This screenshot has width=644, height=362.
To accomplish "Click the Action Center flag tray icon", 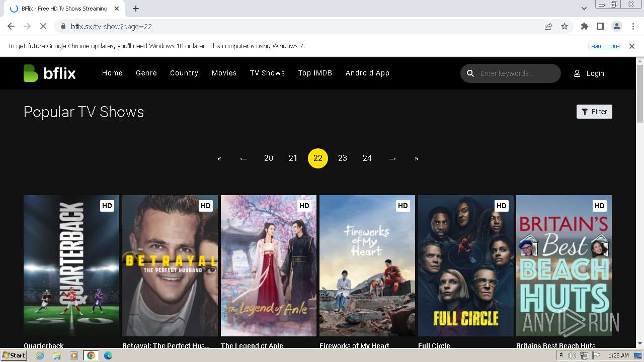I will point(595,355).
